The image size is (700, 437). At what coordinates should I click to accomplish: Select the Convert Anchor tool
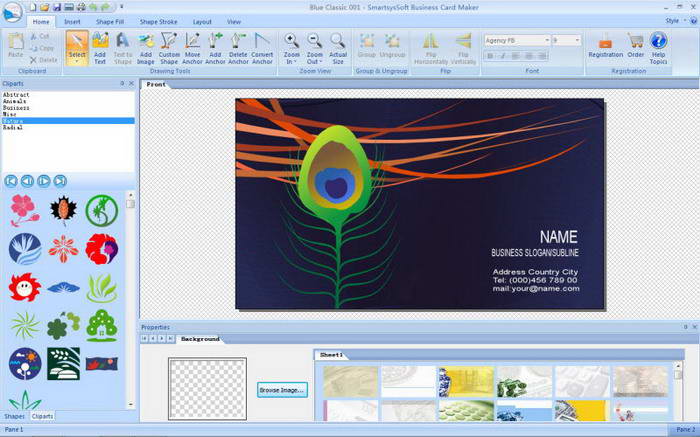click(262, 48)
